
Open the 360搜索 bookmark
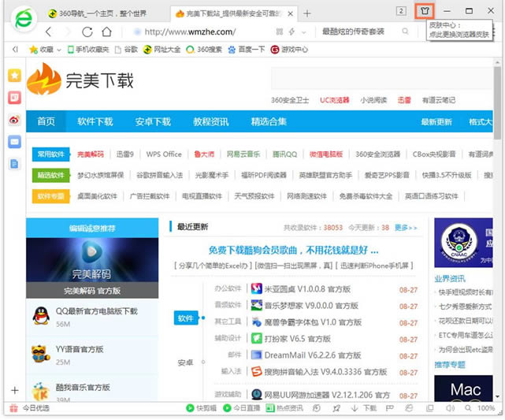204,50
